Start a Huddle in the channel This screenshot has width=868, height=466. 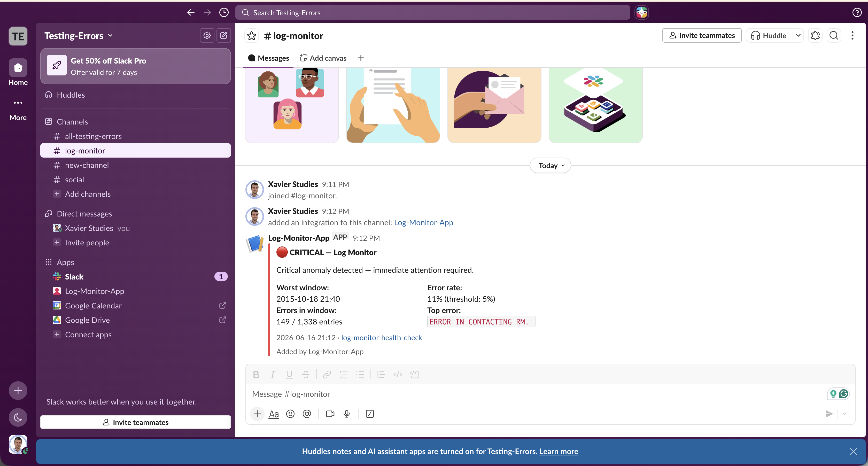769,35
